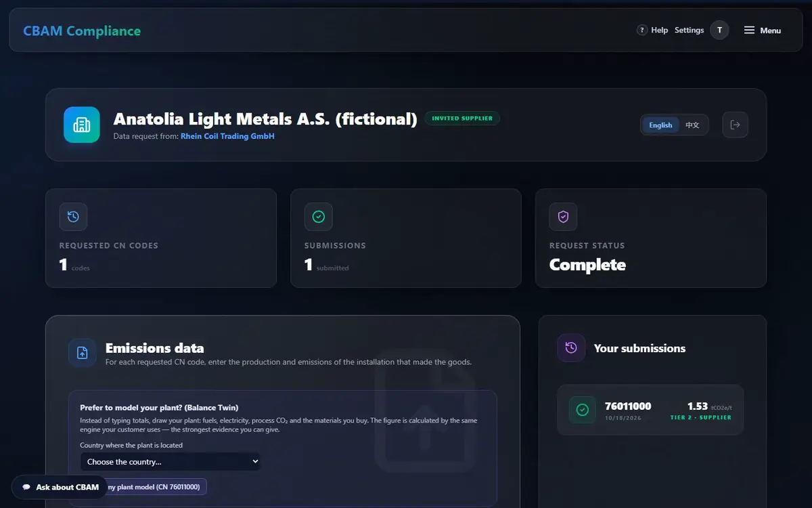Click the "Your submissions" heading

click(639, 348)
